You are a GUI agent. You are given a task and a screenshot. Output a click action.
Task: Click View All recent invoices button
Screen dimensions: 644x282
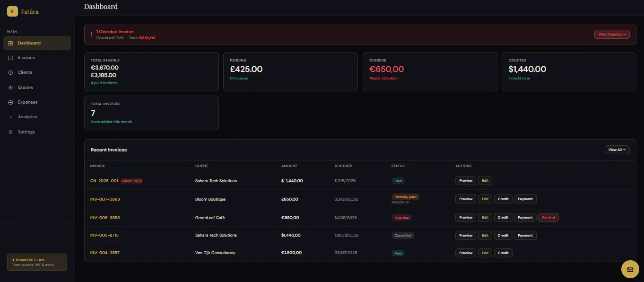pyautogui.click(x=617, y=150)
